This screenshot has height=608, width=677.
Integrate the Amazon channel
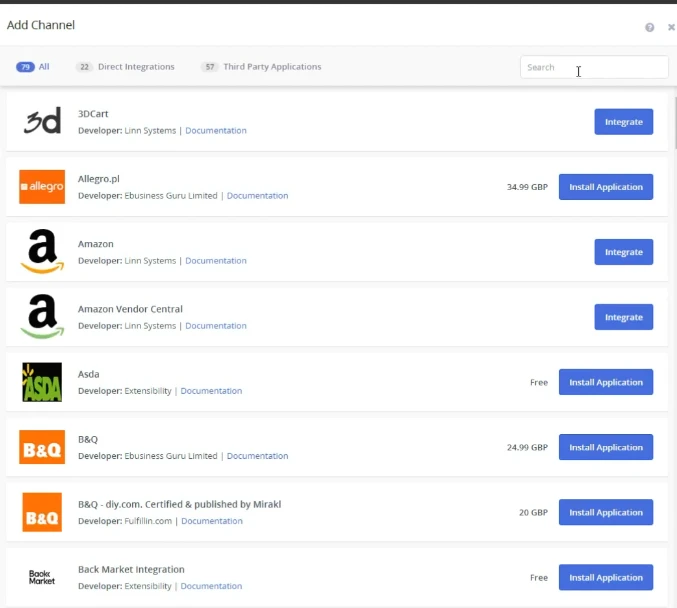click(623, 252)
